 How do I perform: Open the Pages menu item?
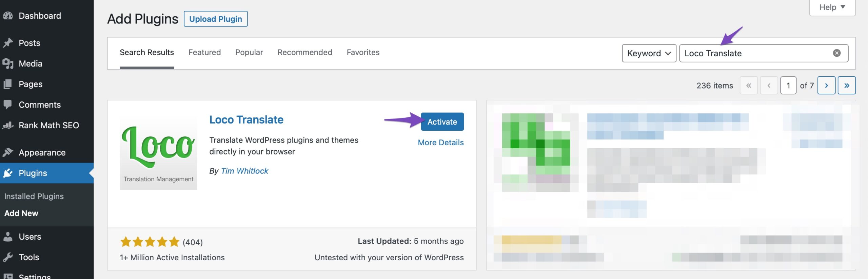pyautogui.click(x=47, y=84)
